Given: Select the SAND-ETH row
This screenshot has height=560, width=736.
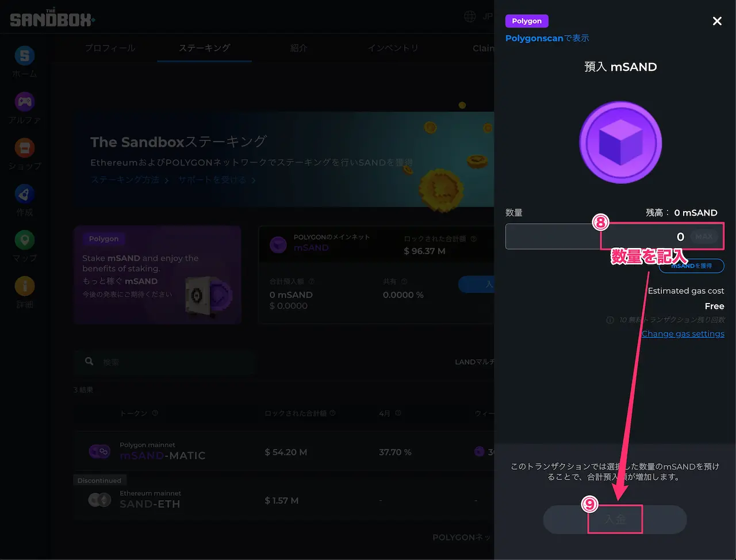Looking at the screenshot, I should coord(283,500).
